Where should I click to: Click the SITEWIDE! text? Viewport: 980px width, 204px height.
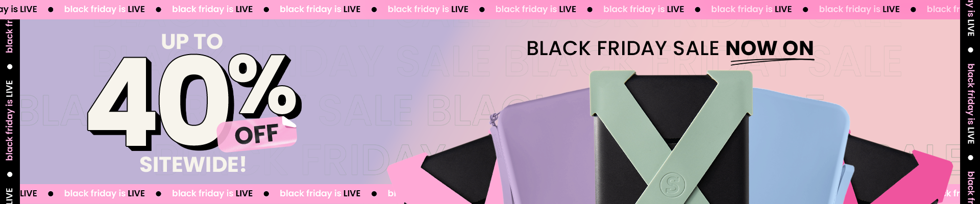193,165
